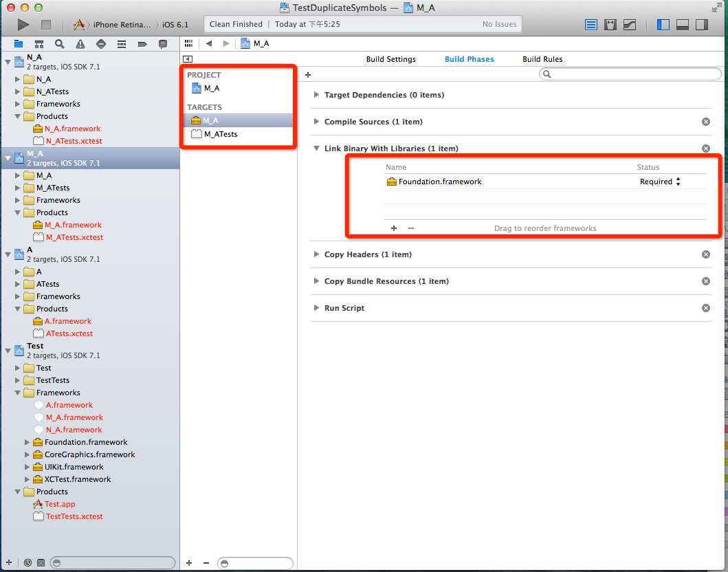Show the Issue navigator

pos(80,44)
